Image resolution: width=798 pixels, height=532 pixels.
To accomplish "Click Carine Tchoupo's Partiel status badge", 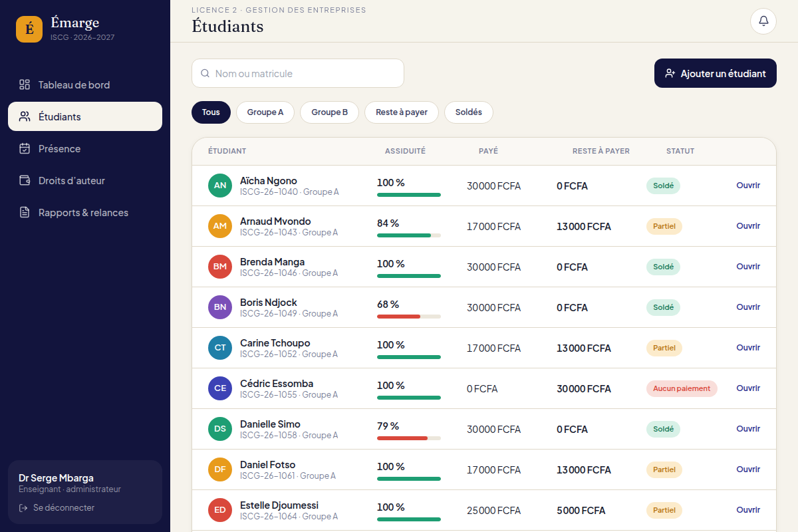I will 664,348.
